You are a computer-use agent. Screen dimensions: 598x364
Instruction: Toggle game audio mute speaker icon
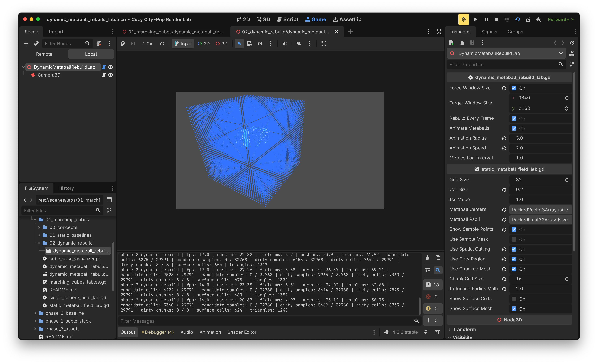(285, 44)
